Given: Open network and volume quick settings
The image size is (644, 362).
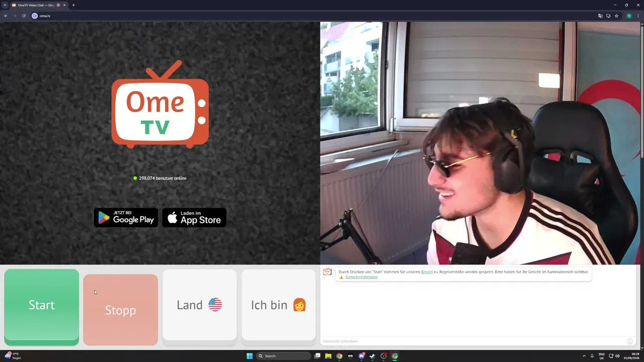Looking at the screenshot, I should tap(614, 356).
